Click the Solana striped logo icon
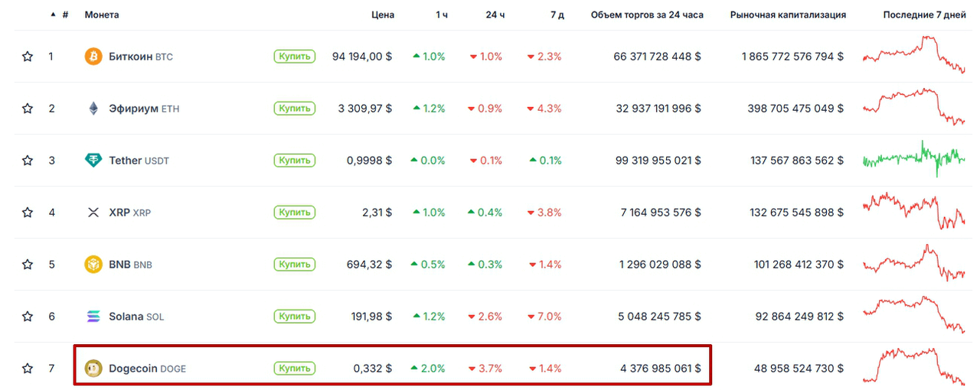This screenshot has height=390, width=980. coord(93,317)
